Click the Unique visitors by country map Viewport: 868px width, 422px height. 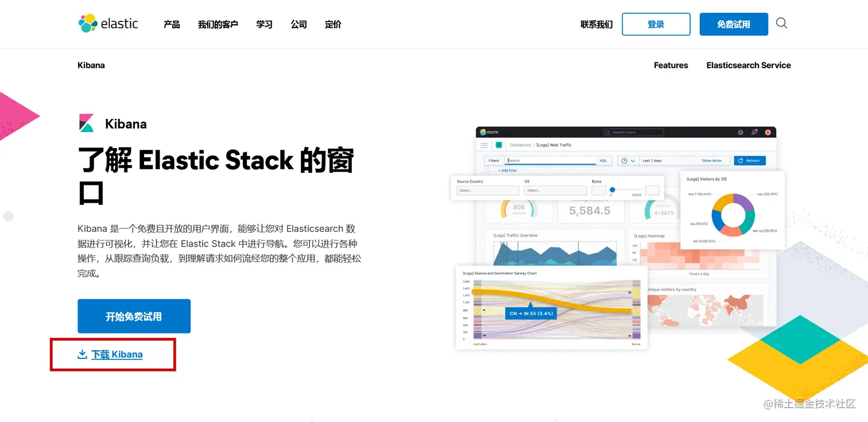[x=706, y=311]
